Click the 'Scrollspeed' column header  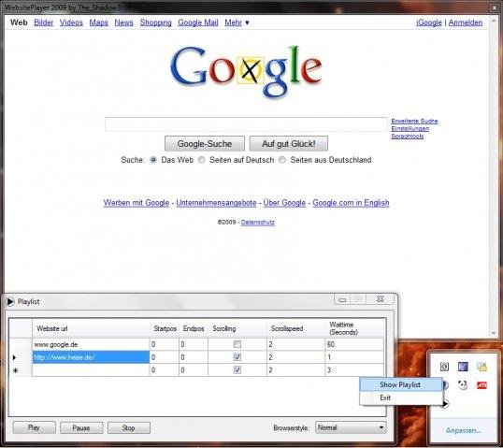point(295,328)
